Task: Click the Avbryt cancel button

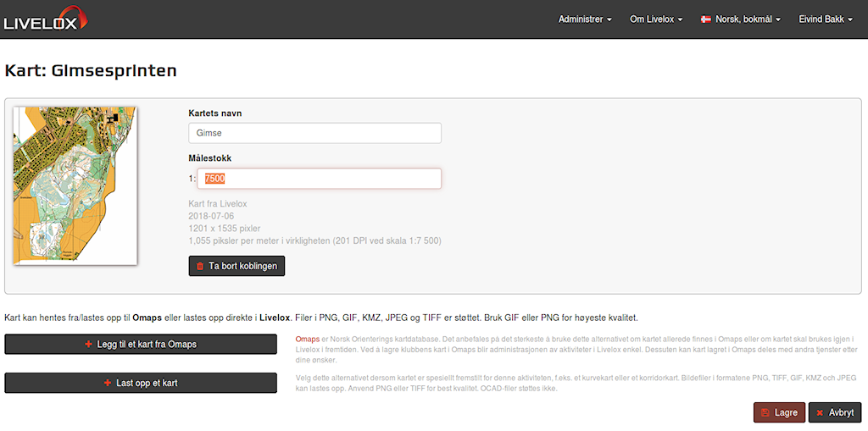Action: (835, 412)
